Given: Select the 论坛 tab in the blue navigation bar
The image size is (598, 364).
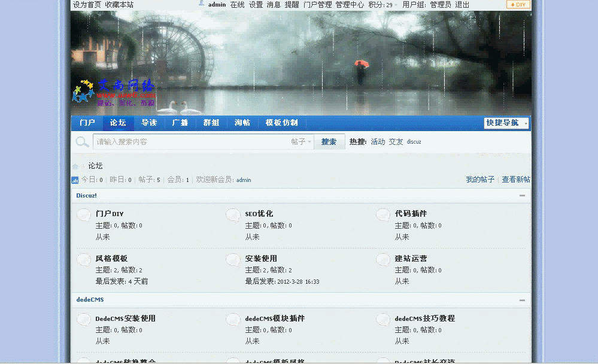Looking at the screenshot, I should pyautogui.click(x=118, y=123).
